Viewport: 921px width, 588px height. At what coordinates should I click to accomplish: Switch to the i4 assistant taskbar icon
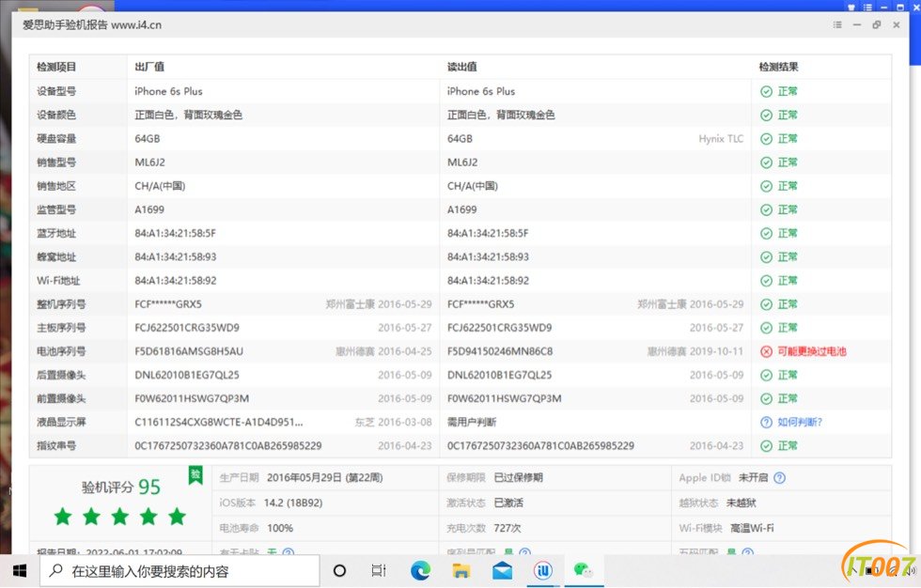tap(543, 570)
